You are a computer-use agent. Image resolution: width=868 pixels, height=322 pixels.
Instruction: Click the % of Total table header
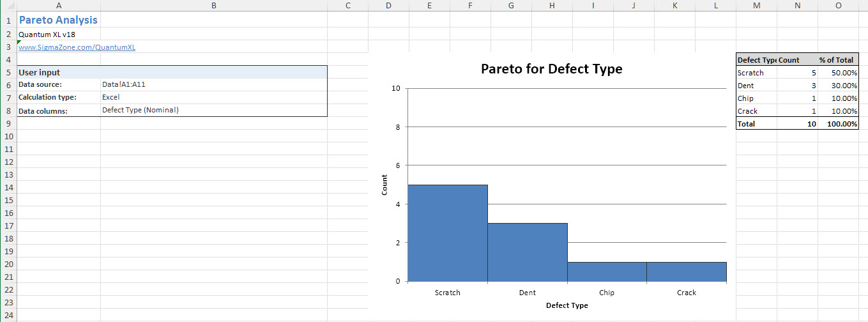tap(838, 59)
